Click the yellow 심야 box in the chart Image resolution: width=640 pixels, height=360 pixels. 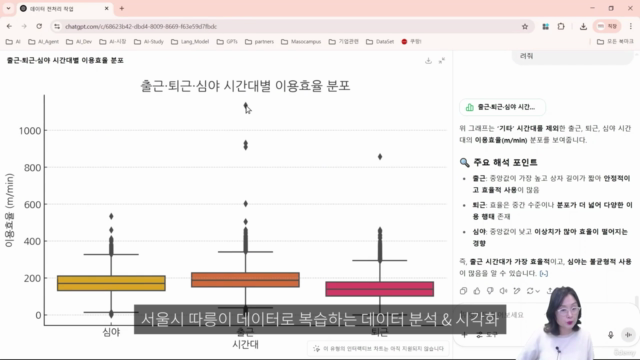pos(111,283)
